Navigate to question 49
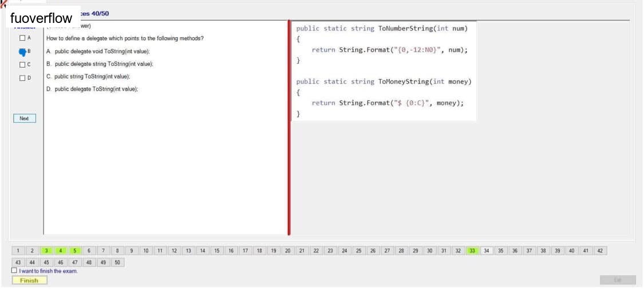This screenshot has width=644, height=289. click(103, 262)
